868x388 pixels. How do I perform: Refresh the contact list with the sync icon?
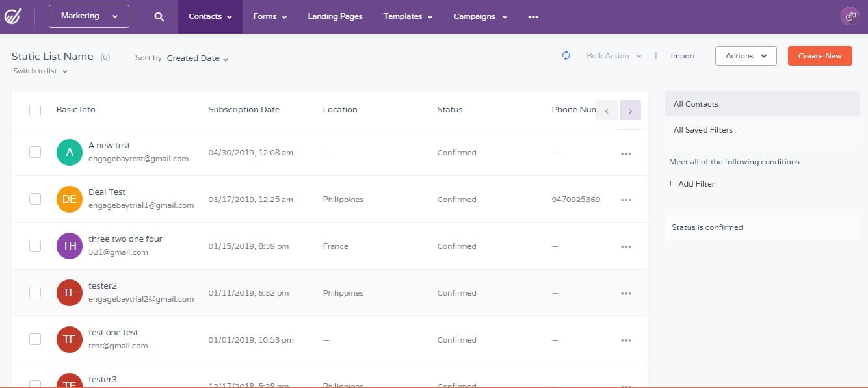[566, 56]
